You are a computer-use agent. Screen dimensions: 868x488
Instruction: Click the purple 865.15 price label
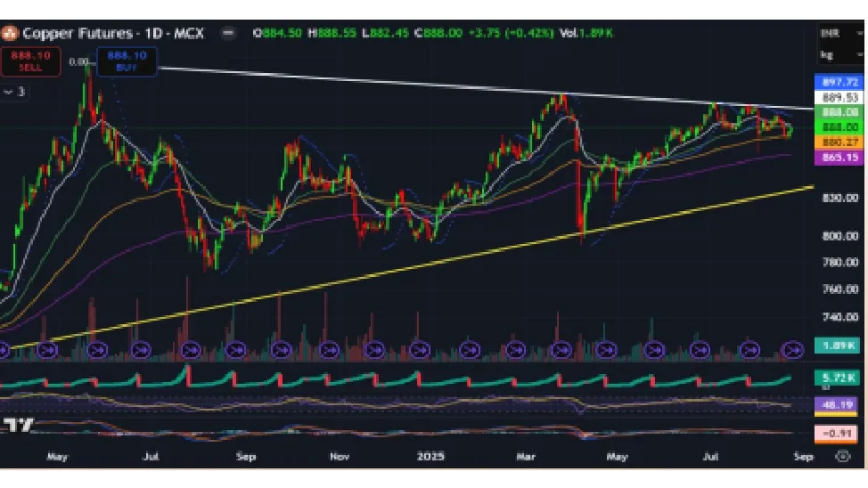click(839, 157)
